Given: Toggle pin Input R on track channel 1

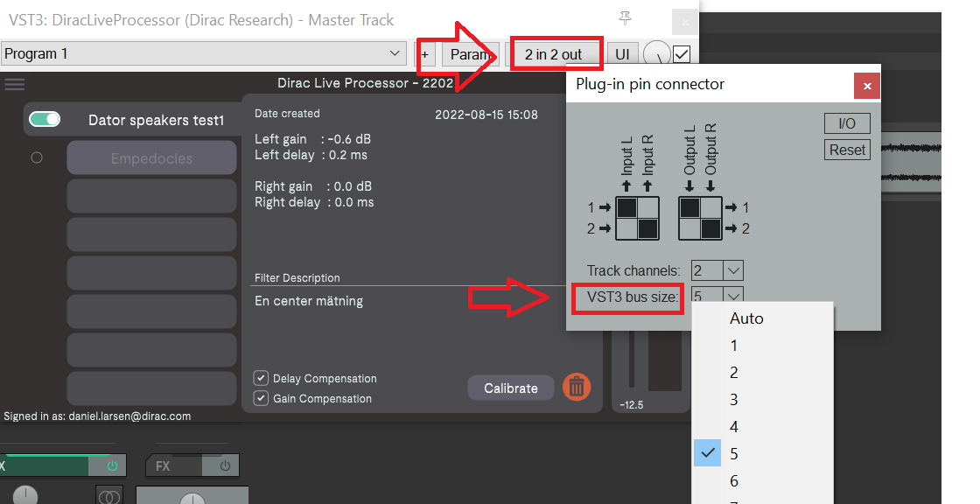Looking at the screenshot, I should tap(648, 207).
